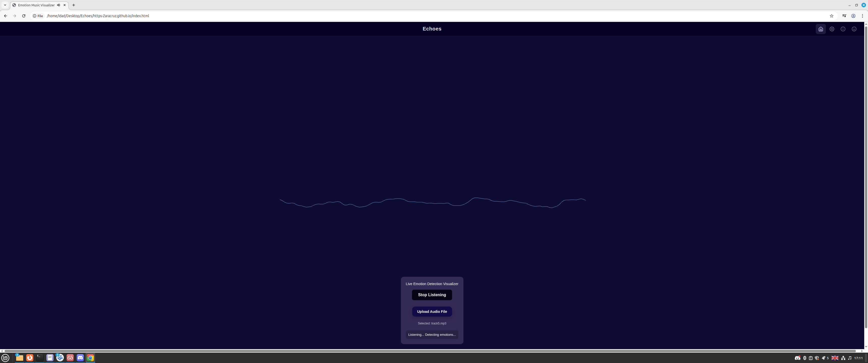
Task: Expand the tab search dropdown arrow
Action: [5, 5]
